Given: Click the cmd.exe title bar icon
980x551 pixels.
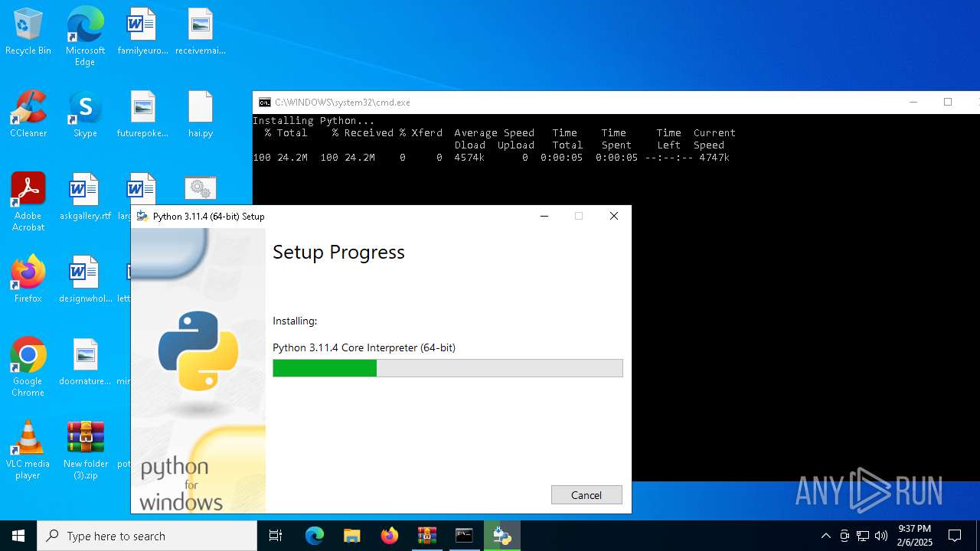Looking at the screenshot, I should pyautogui.click(x=264, y=103).
